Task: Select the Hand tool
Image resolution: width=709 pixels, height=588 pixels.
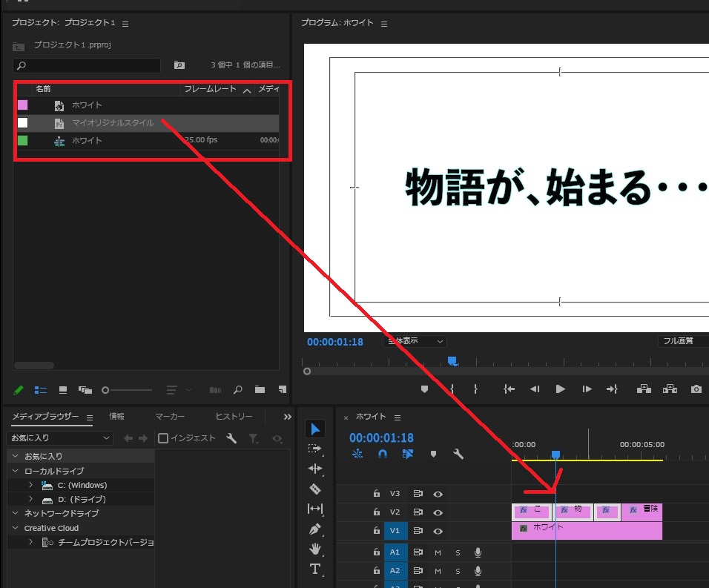Action: click(x=315, y=549)
